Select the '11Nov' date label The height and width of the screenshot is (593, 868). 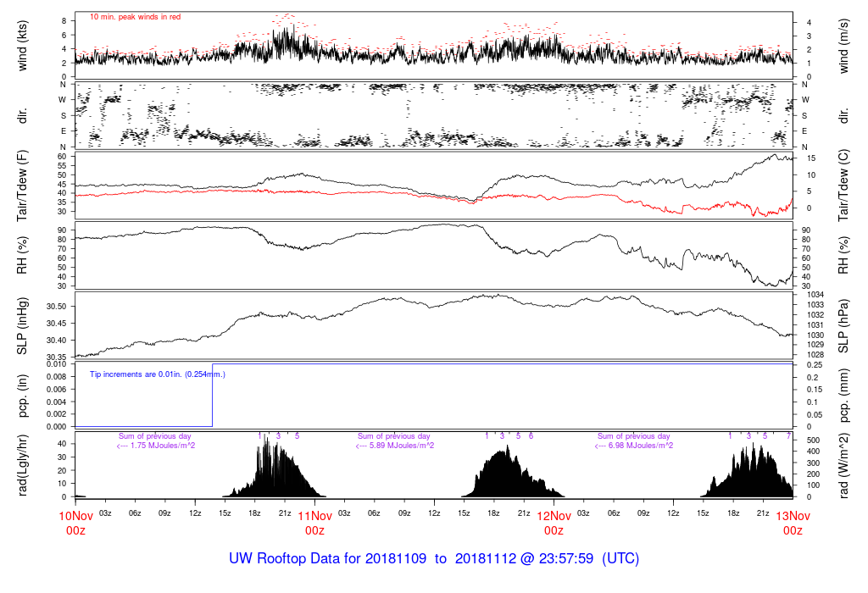coord(315,516)
